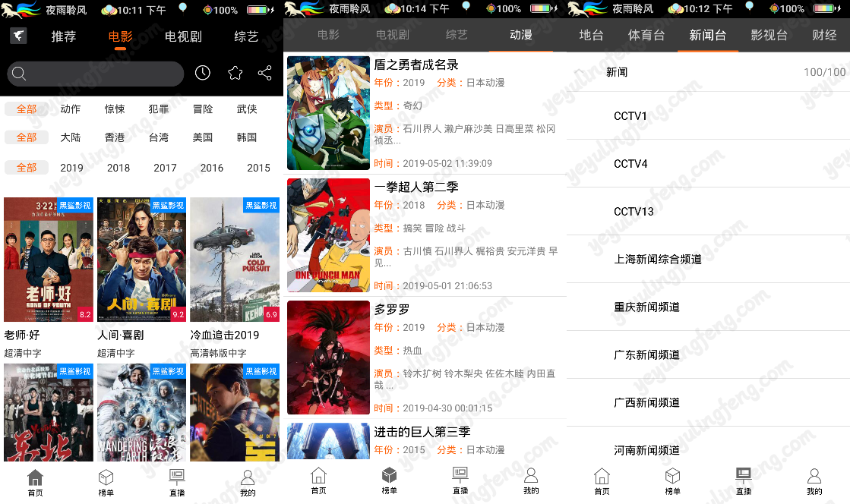Switch to the 地台 channel tab
850x504 pixels.
tap(591, 35)
